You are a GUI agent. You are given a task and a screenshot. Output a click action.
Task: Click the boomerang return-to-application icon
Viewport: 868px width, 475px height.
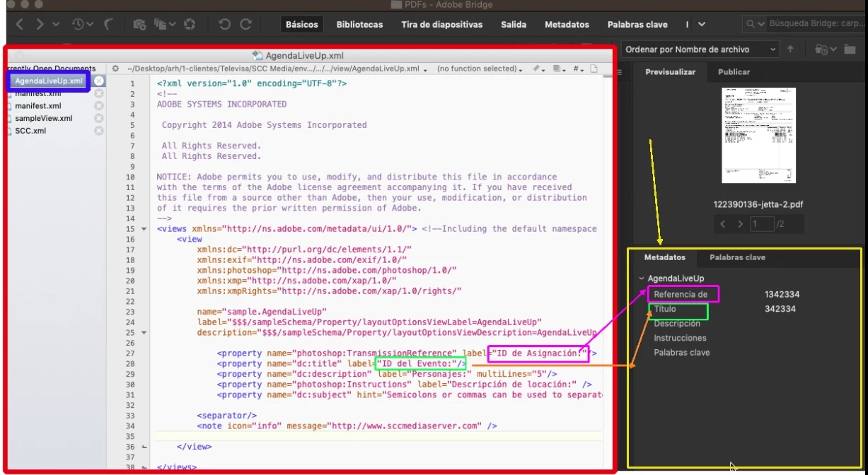pos(108,24)
